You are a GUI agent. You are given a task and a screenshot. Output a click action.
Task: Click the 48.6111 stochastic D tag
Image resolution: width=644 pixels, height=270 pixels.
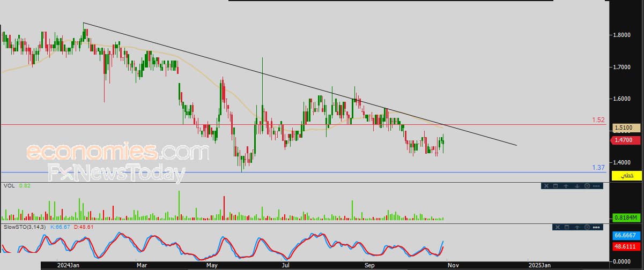pyautogui.click(x=627, y=246)
